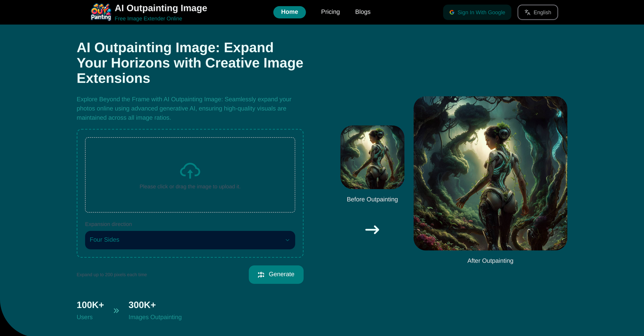Open the English language selector
644x336 pixels.
pyautogui.click(x=537, y=12)
